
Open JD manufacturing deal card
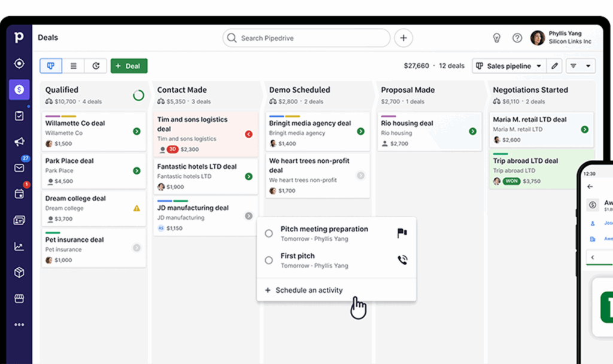pos(206,216)
